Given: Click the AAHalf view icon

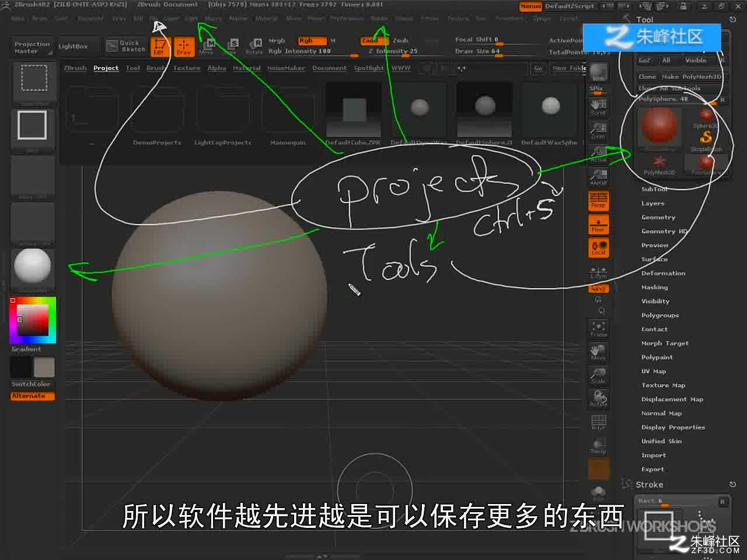Looking at the screenshot, I should tap(598, 177).
